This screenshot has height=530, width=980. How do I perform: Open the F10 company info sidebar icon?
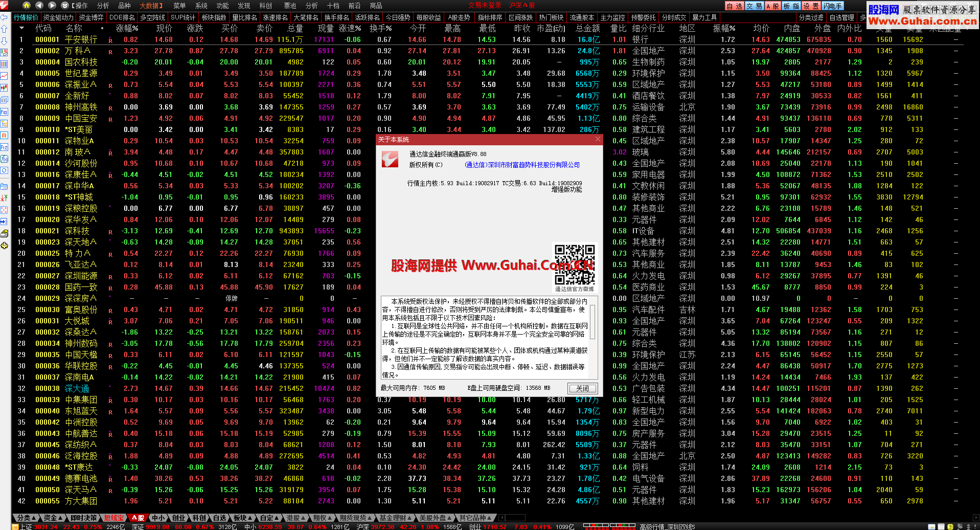4,112
